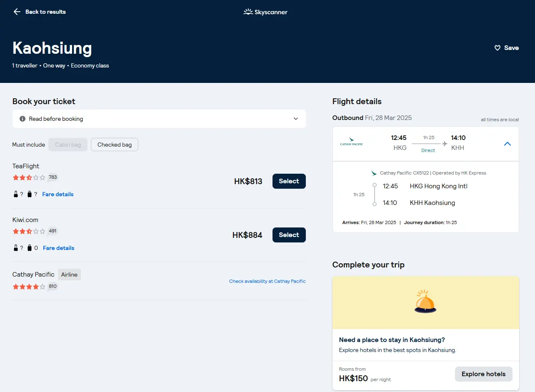Click TeaFlight star rating
This screenshot has width=535, height=392.
point(29,177)
